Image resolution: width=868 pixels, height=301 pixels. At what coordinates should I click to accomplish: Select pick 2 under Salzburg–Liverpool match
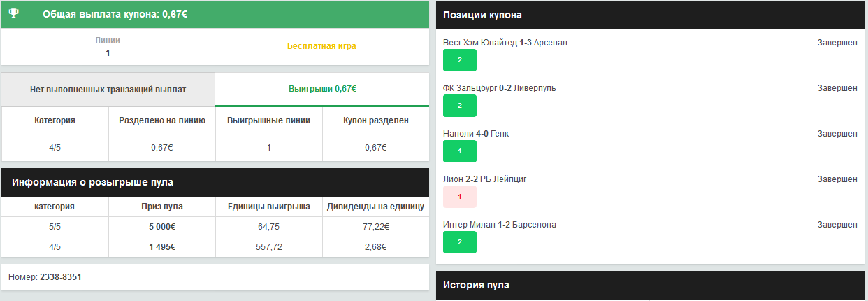coord(459,106)
